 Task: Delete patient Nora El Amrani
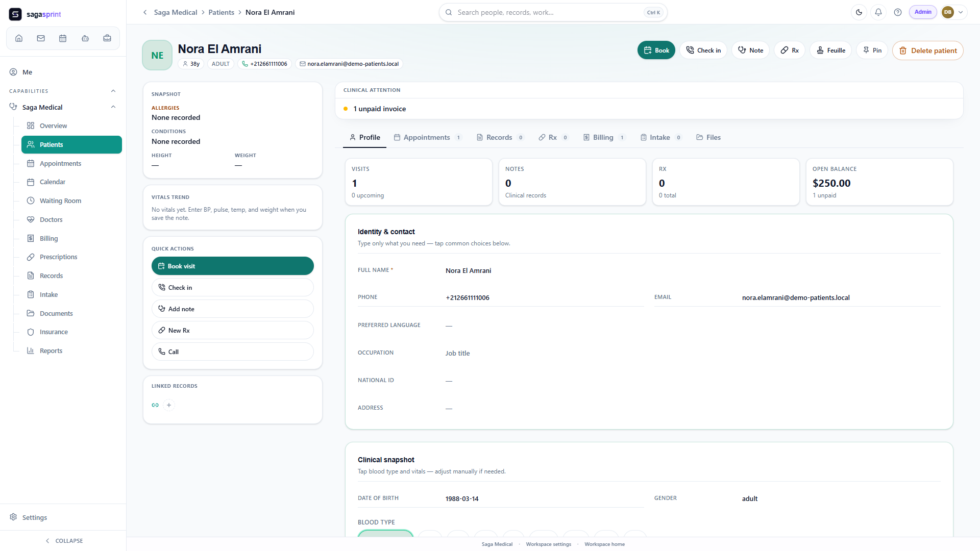pyautogui.click(x=927, y=51)
